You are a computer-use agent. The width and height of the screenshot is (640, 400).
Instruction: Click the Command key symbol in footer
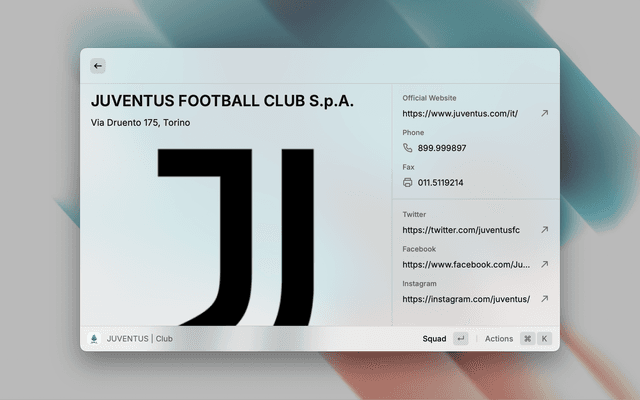pos(527,339)
